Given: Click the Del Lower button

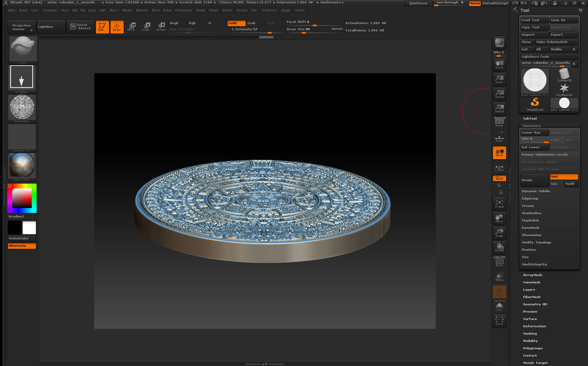Looking at the screenshot, I should coord(535,147).
